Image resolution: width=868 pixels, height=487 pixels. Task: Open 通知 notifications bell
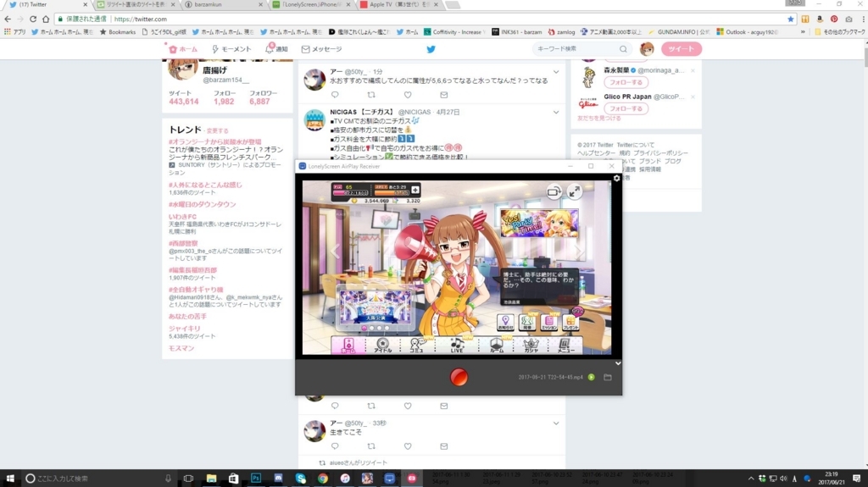click(276, 49)
